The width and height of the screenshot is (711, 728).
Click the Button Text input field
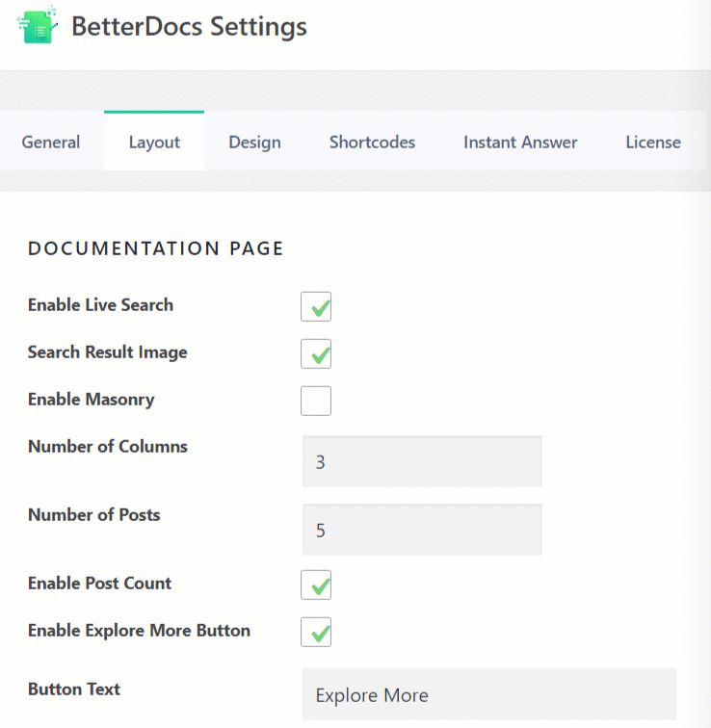point(489,694)
